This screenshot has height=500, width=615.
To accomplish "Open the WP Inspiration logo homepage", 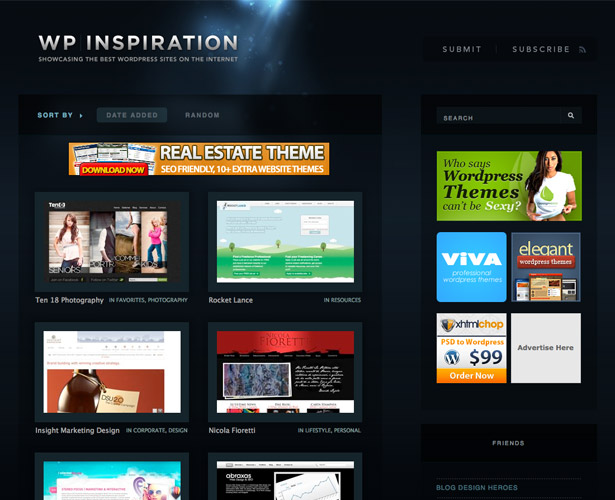I will point(138,48).
